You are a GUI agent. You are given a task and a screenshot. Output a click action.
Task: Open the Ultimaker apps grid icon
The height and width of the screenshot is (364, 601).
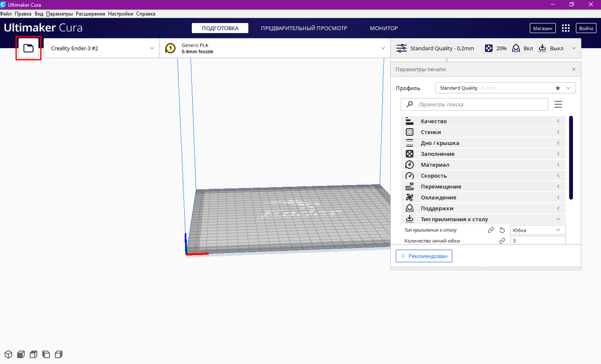point(566,29)
